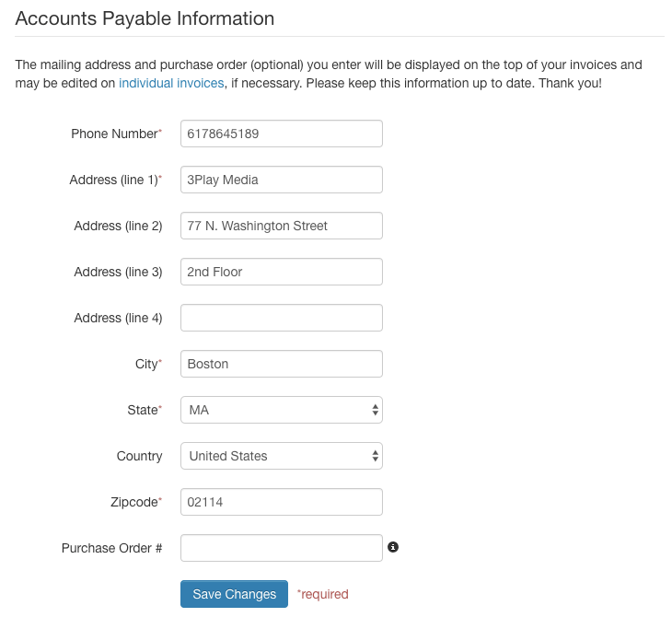This screenshot has height=617, width=672.
Task: Select the Address line 2 input
Action: [x=281, y=225]
